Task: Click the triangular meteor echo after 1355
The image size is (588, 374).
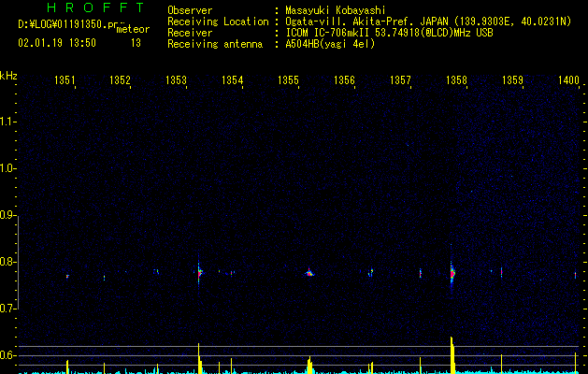Action: pos(309,273)
